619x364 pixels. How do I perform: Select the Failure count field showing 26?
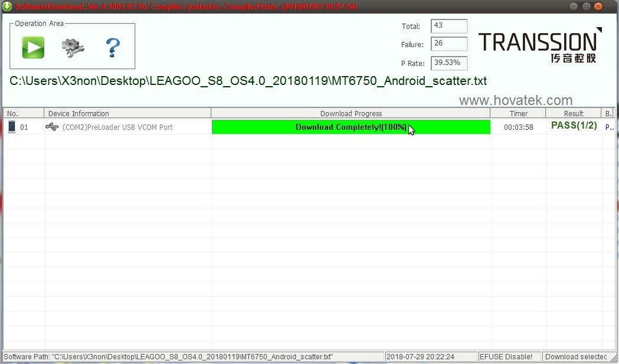(449, 44)
